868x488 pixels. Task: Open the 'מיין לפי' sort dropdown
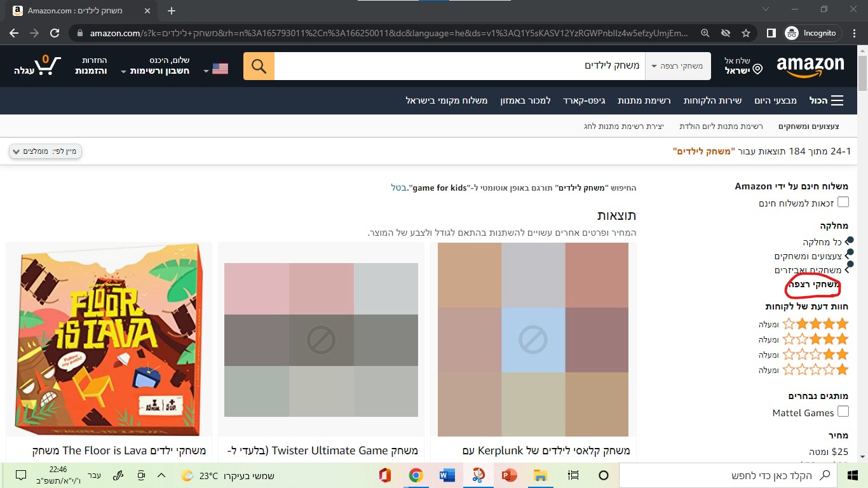46,151
